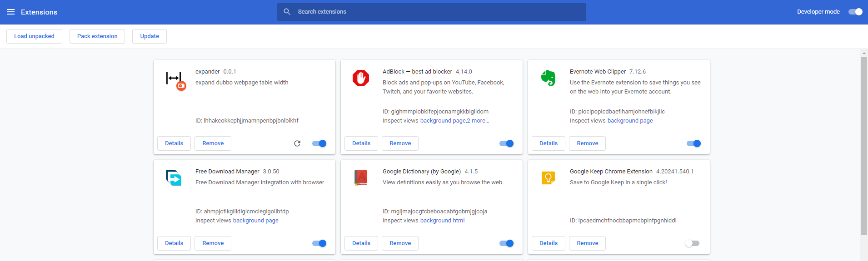This screenshot has width=868, height=261.
Task: Click the AdBlock red hand icon
Action: pyautogui.click(x=361, y=78)
